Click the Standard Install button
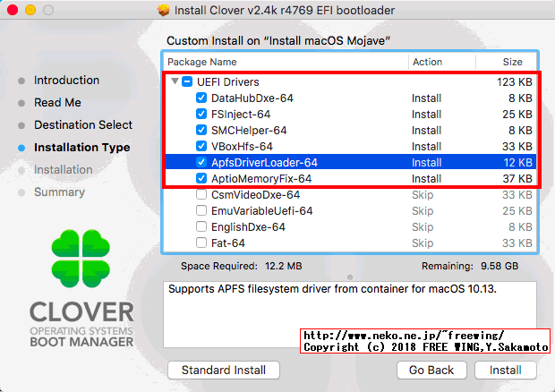Image resolution: width=555 pixels, height=392 pixels. [224, 370]
